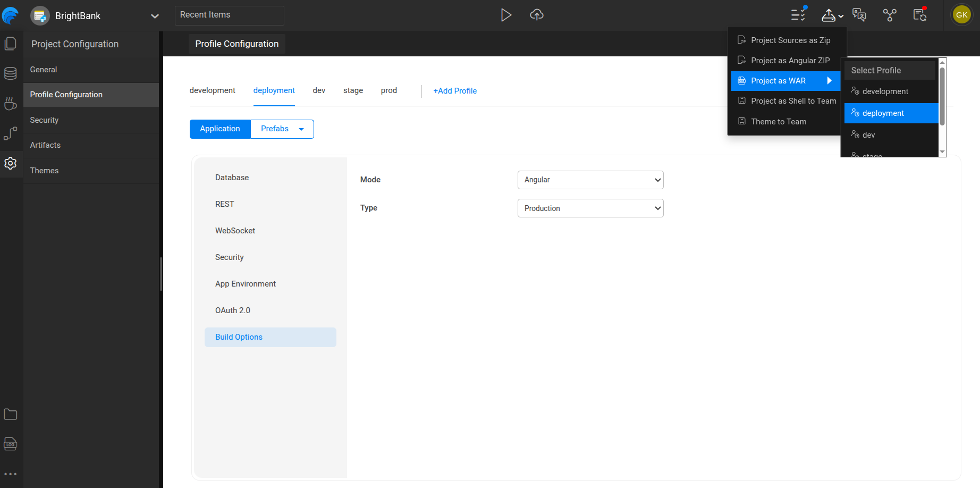Click the cloud deploy icon
This screenshot has width=980, height=488.
pos(536,15)
